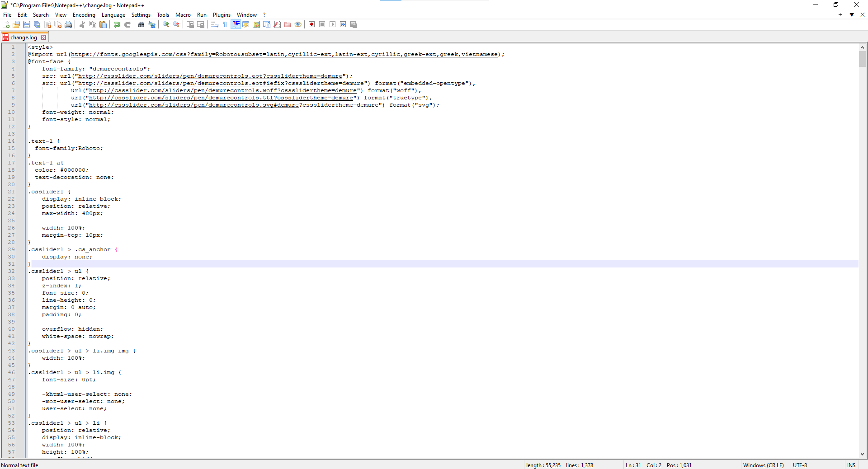The image size is (868, 469).
Task: Open the Plugins menu
Action: 222,15
